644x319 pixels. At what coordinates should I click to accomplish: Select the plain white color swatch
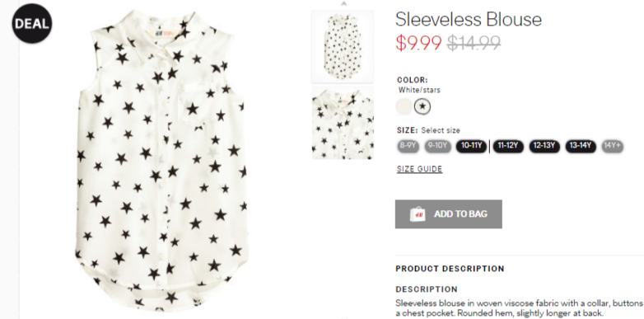click(404, 106)
